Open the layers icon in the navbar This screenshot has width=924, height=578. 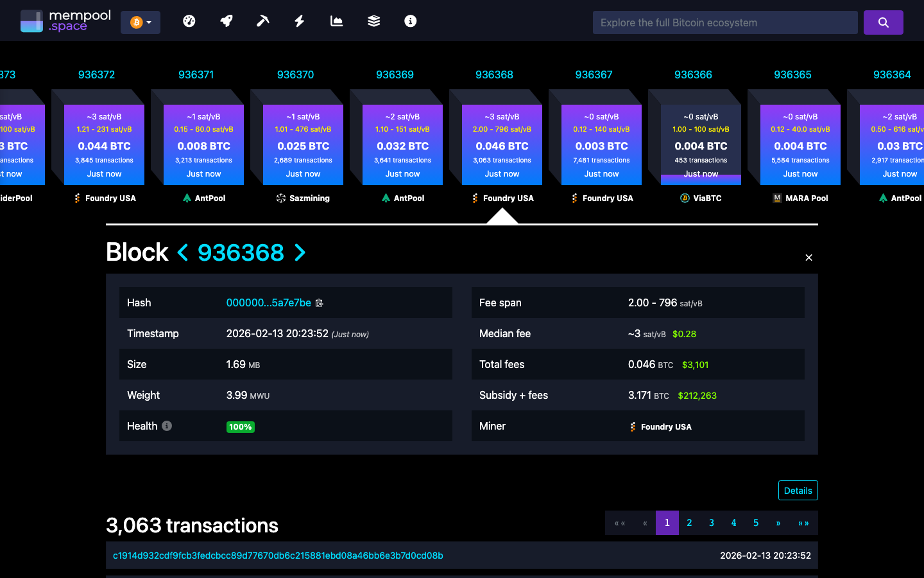coord(373,21)
